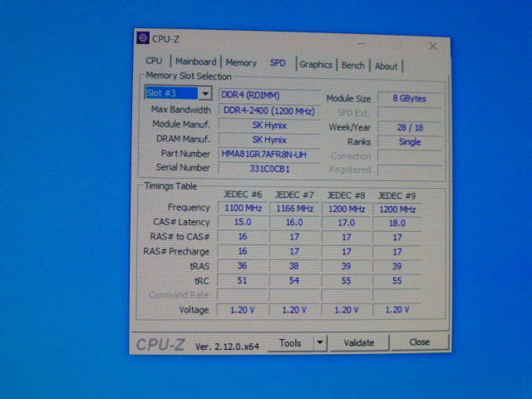The height and width of the screenshot is (399, 532).
Task: Click the CAS# Latency 18.0 cell
Action: pyautogui.click(x=397, y=223)
